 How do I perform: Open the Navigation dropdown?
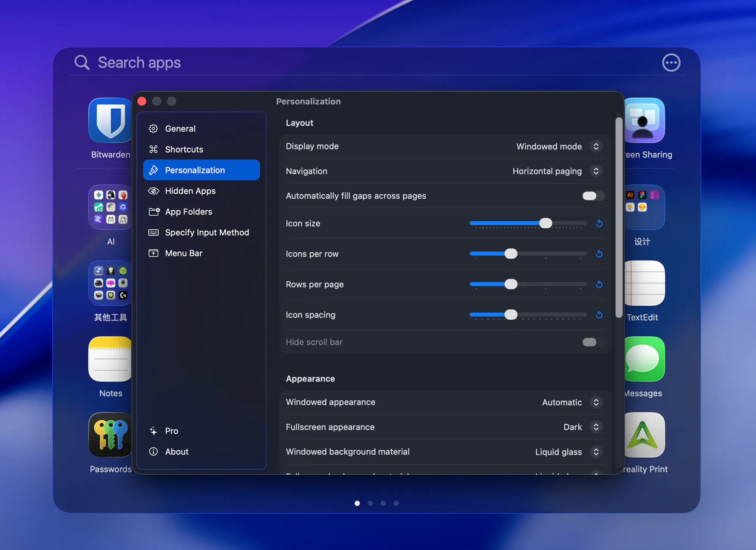596,171
